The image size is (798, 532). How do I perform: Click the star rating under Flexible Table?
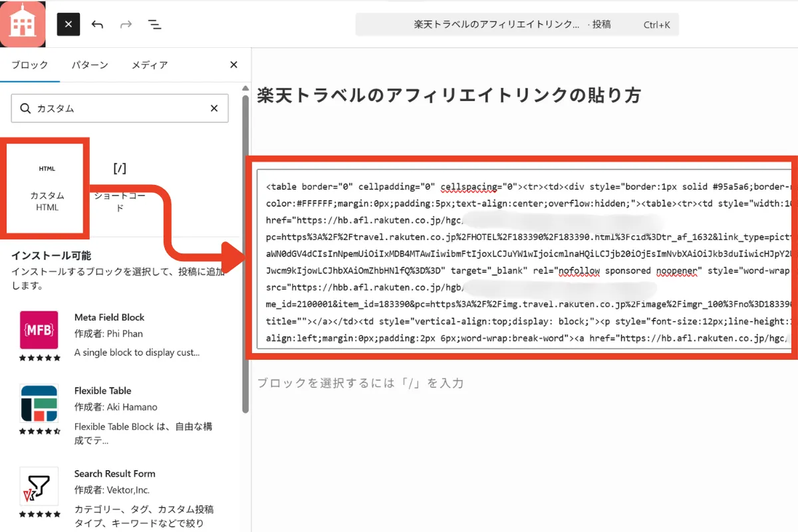(x=39, y=432)
